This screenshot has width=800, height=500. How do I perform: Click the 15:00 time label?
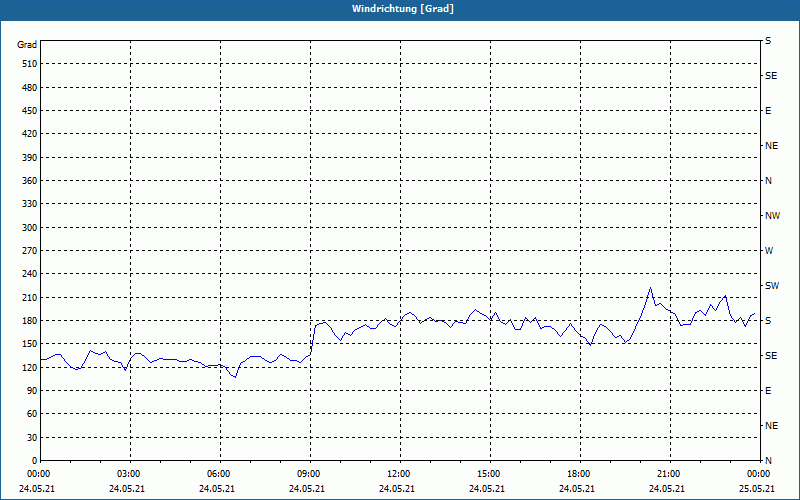(490, 474)
